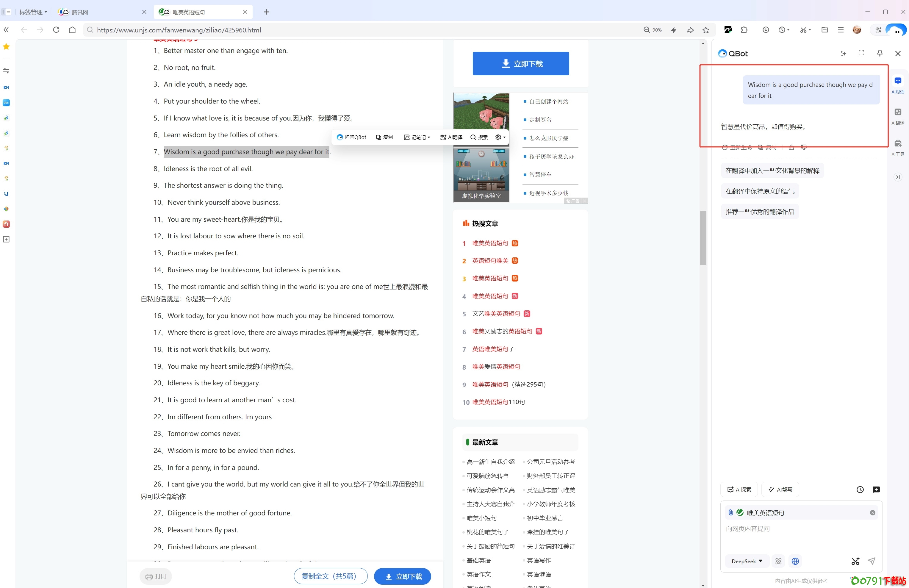The width and height of the screenshot is (909, 588).
Task: Open settings gear dropdown in selection toolbar
Action: (x=500, y=137)
